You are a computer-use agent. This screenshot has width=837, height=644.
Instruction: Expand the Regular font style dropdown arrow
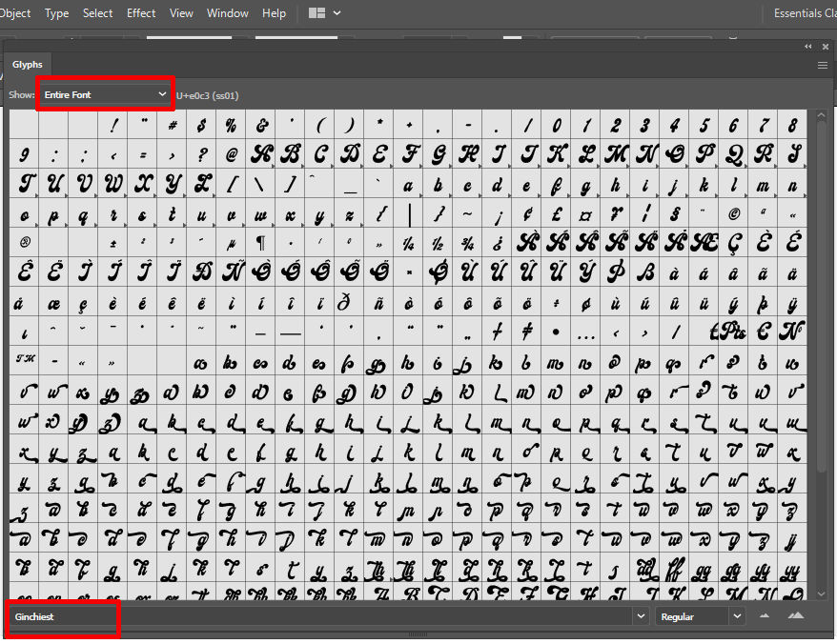point(737,616)
